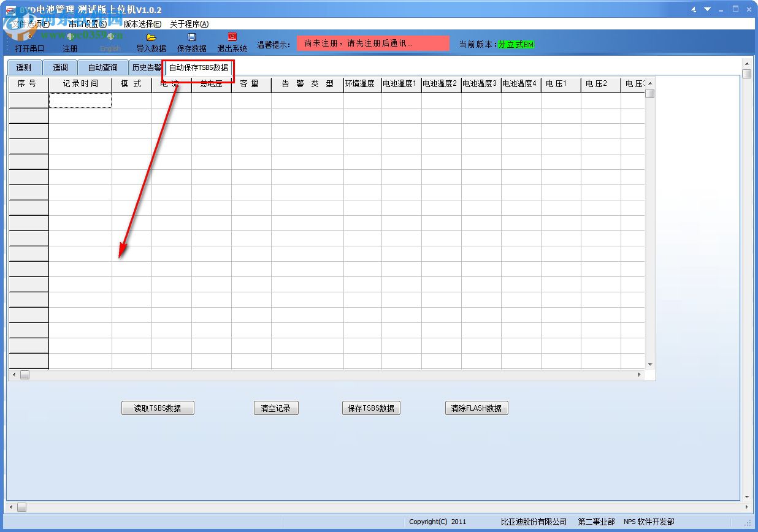Click the pin icon in the title bar
758x532 pixels.
coord(694,10)
